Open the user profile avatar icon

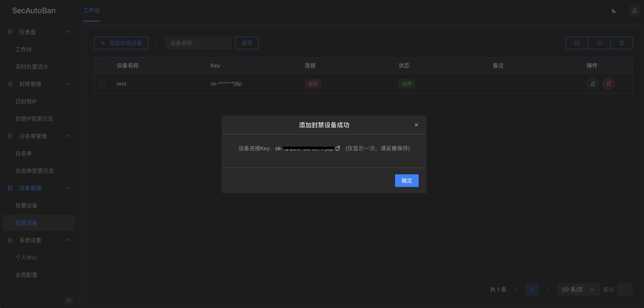click(x=634, y=11)
